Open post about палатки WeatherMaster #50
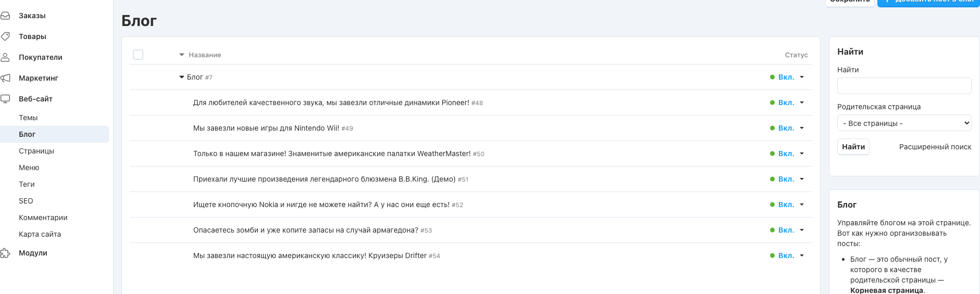The image size is (980, 294). click(332, 154)
